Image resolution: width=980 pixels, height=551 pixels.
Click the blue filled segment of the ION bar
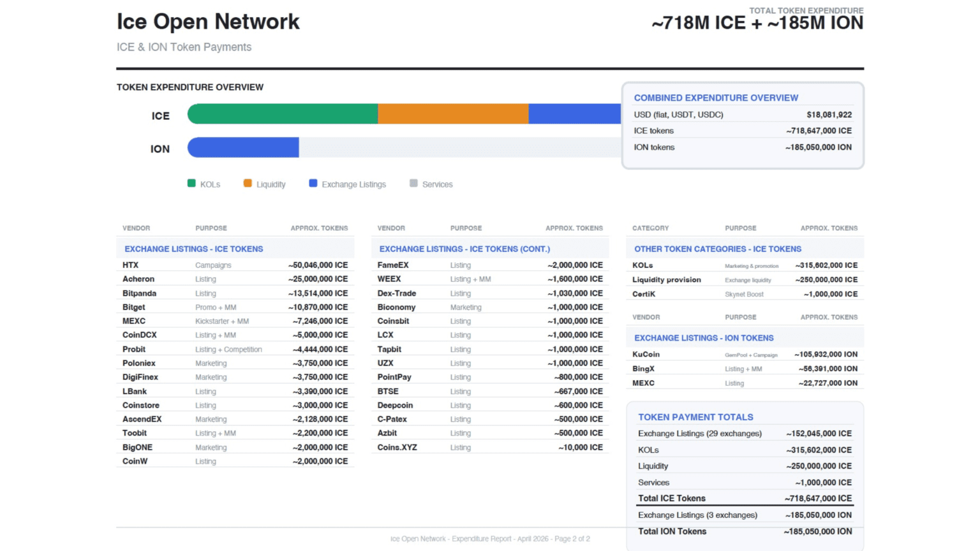[x=243, y=147]
